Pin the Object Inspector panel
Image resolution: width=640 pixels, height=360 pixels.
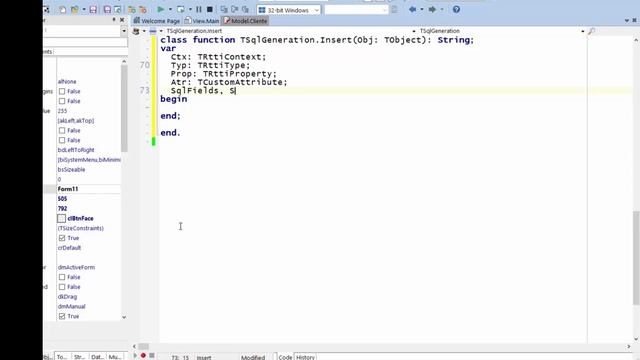pyautogui.click(x=114, y=20)
